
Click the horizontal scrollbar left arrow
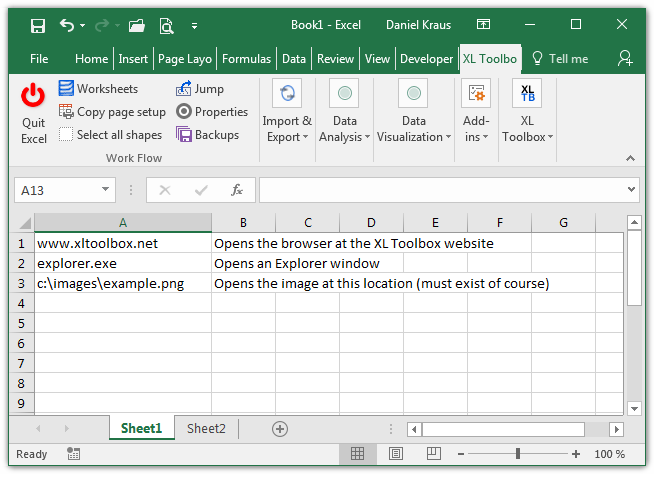point(414,429)
